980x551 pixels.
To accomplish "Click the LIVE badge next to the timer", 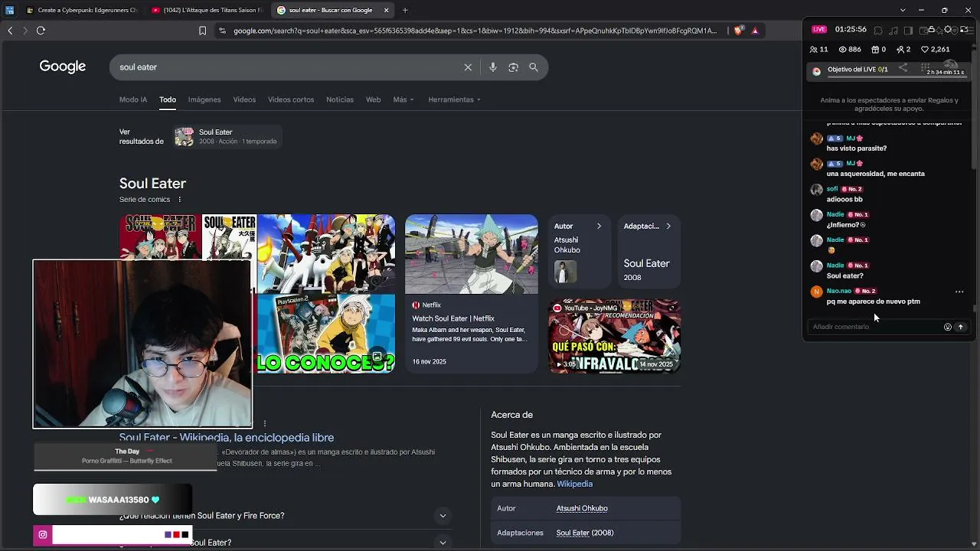I will tap(819, 30).
